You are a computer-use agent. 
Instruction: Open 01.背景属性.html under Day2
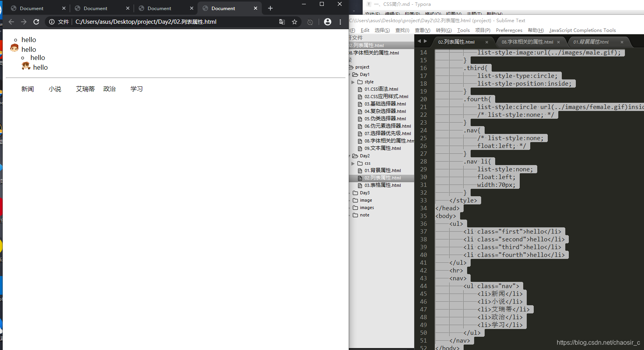[383, 171]
